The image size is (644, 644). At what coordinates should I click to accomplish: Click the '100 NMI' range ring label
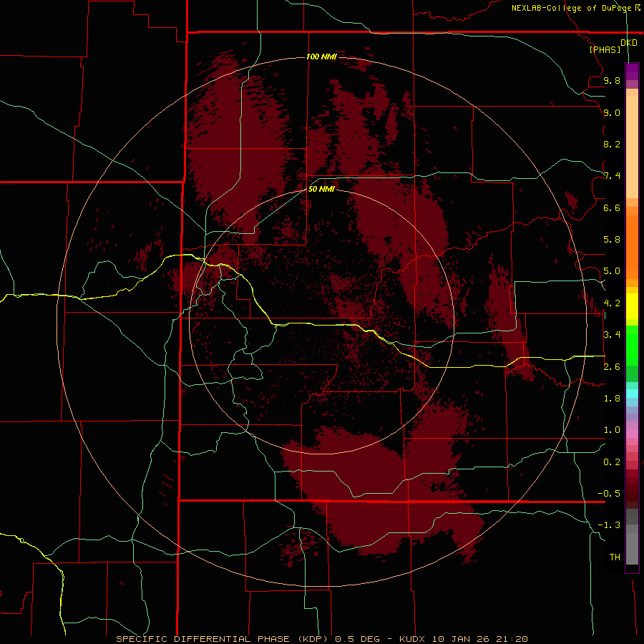[x=321, y=57]
